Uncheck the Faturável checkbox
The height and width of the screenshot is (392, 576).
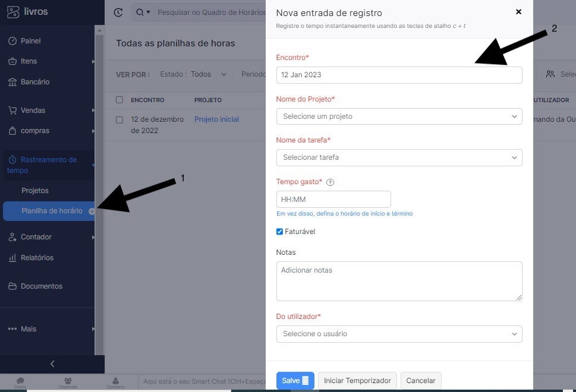(279, 232)
